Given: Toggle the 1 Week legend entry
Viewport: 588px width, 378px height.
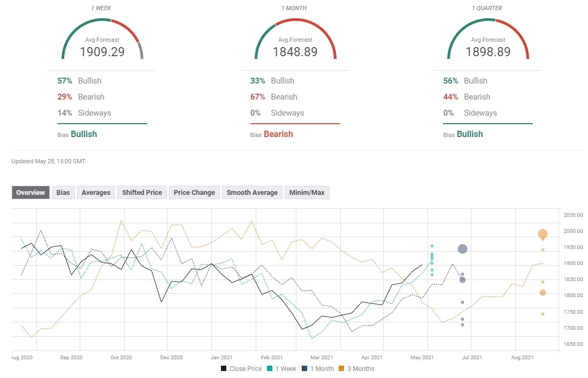Looking at the screenshot, I should 282,368.
